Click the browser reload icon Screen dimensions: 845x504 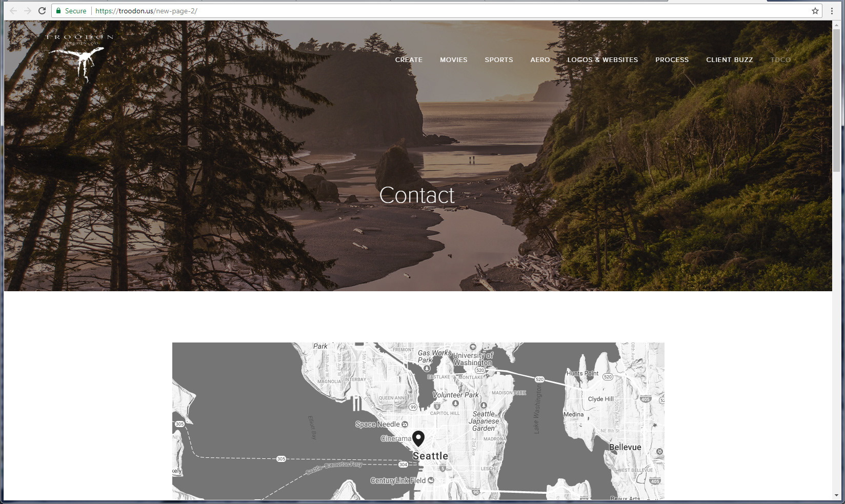click(x=42, y=11)
